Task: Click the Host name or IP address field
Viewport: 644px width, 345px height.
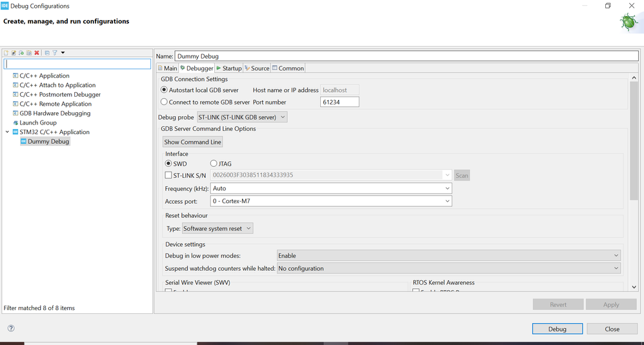Action: point(339,90)
